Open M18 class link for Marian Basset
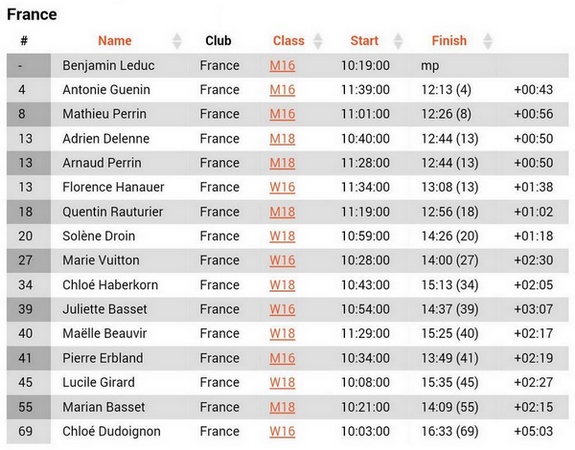This screenshot has width=575, height=450. point(282,407)
